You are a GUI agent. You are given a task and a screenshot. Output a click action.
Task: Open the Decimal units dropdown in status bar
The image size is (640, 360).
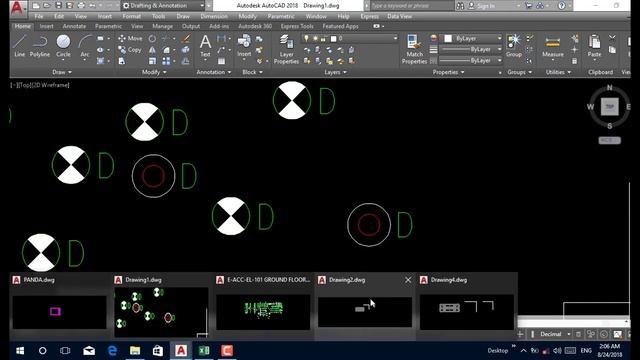pos(555,334)
